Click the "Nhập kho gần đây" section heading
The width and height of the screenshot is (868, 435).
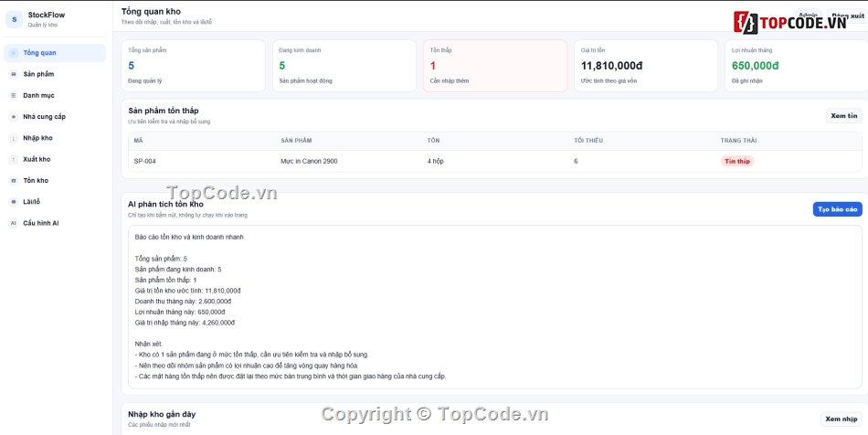tap(162, 414)
